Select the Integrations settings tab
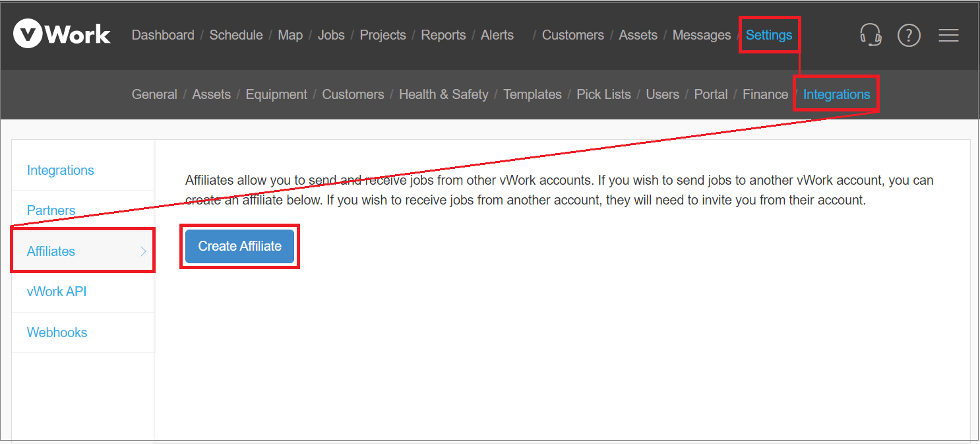The width and height of the screenshot is (980, 444). tap(836, 94)
